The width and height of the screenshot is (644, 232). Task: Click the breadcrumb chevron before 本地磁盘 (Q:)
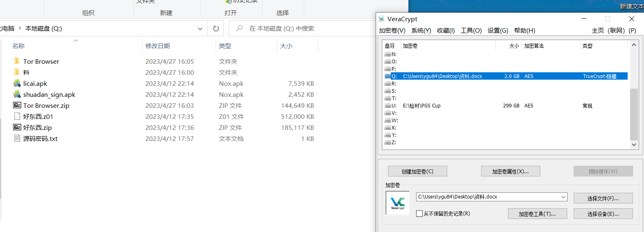(20, 28)
